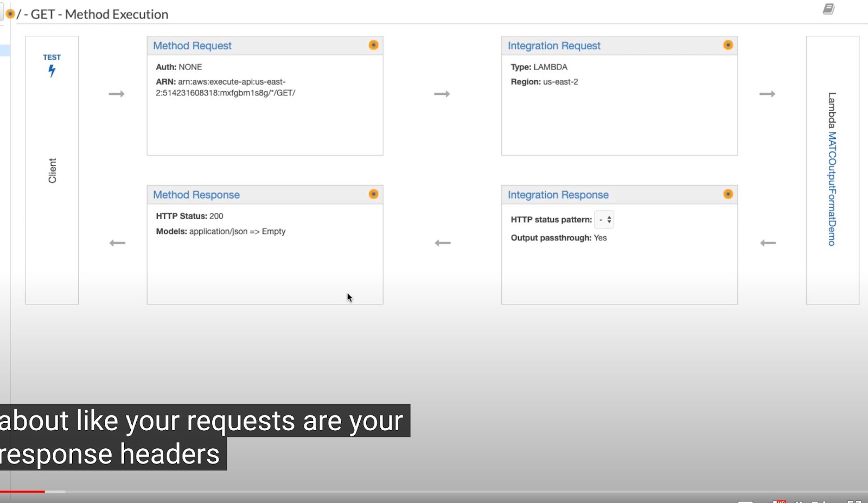Click the Auth: NONE text
This screenshot has height=503, width=868.
pyautogui.click(x=179, y=67)
